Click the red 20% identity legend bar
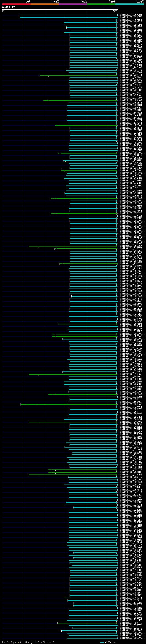The image size is (146, 644). click(x=16, y=4)
